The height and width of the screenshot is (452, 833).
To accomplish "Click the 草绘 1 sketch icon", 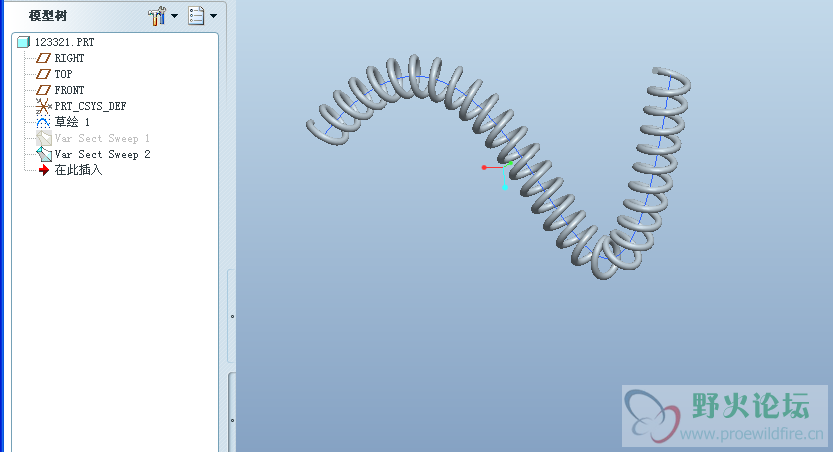I will (43, 123).
